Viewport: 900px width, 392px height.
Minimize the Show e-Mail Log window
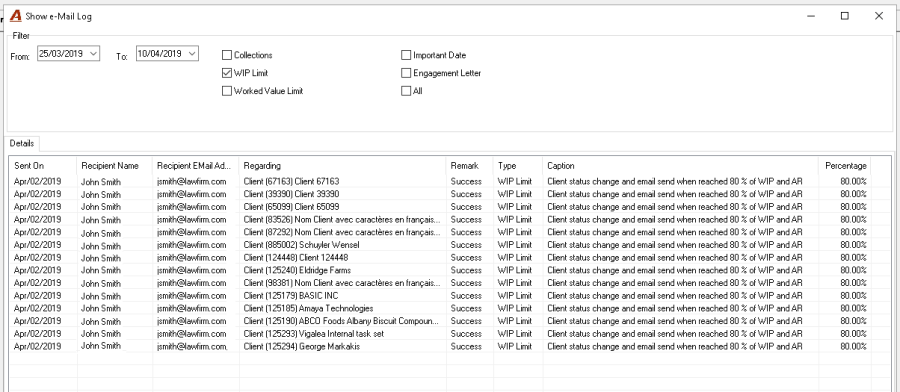pos(811,16)
